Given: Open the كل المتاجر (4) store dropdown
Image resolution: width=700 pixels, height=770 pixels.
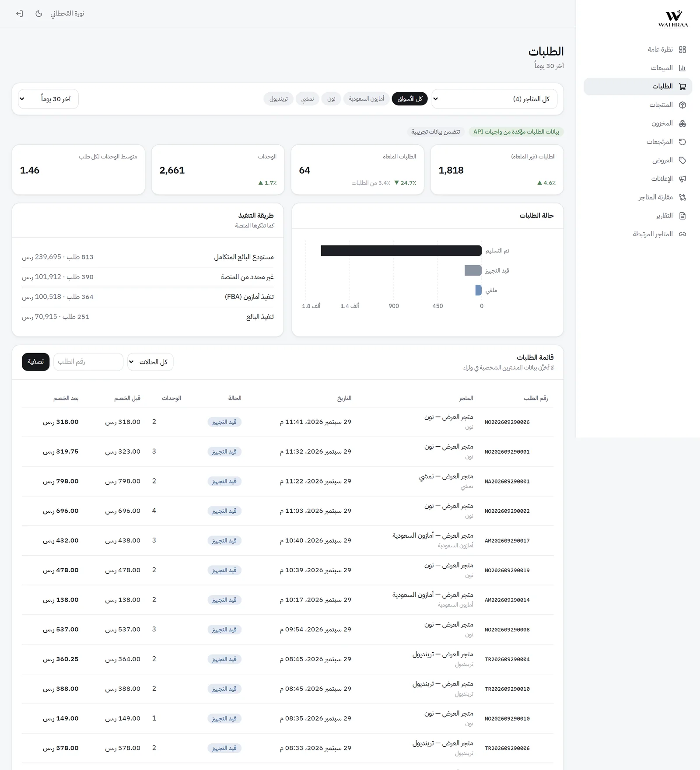Looking at the screenshot, I should tap(494, 99).
